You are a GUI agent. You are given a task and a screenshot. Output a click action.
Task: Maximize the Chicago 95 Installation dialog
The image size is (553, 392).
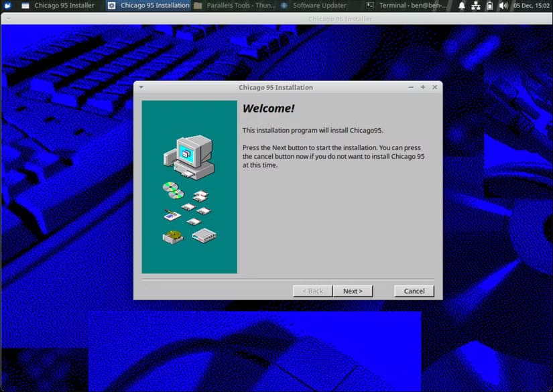click(423, 87)
